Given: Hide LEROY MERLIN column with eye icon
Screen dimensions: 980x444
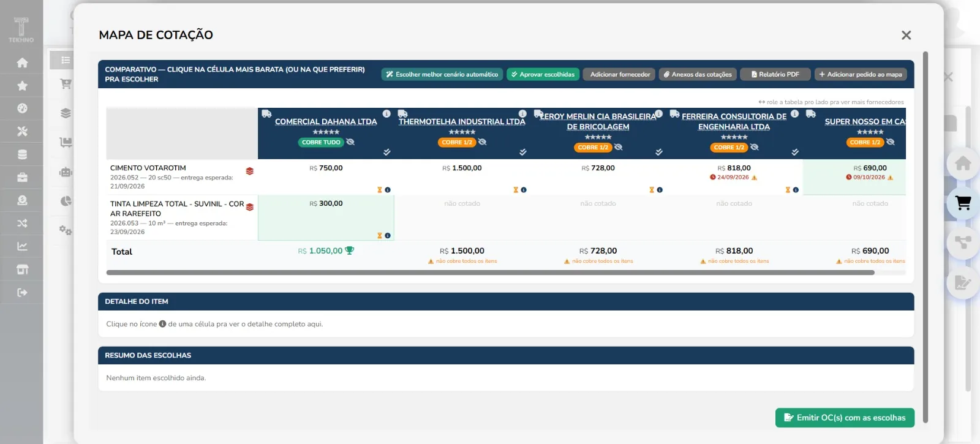Looking at the screenshot, I should coord(619,147).
